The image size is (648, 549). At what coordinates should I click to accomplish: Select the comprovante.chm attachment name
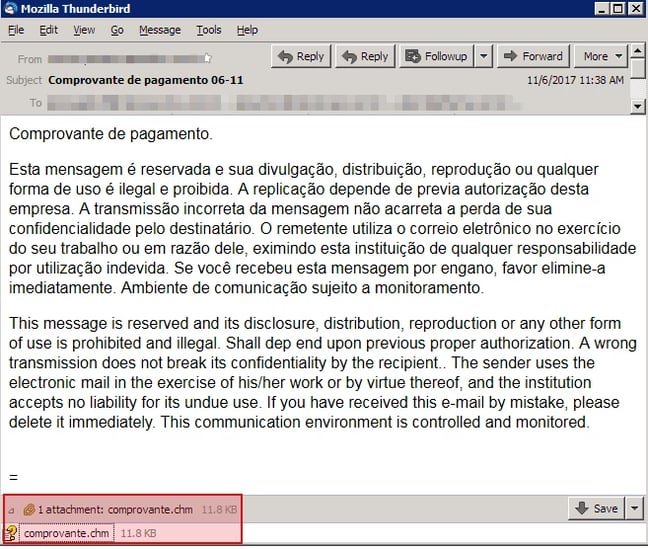coord(66,534)
